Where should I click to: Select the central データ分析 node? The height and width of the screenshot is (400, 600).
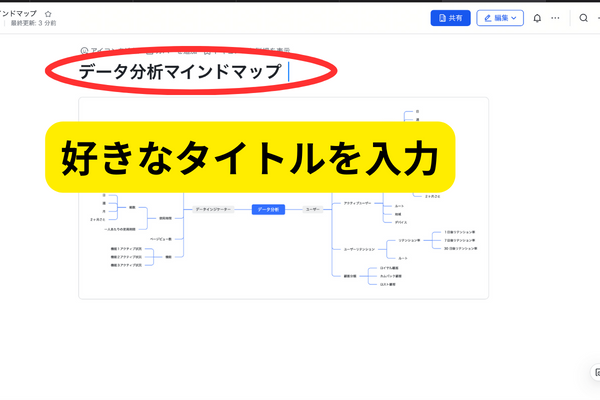coord(268,209)
